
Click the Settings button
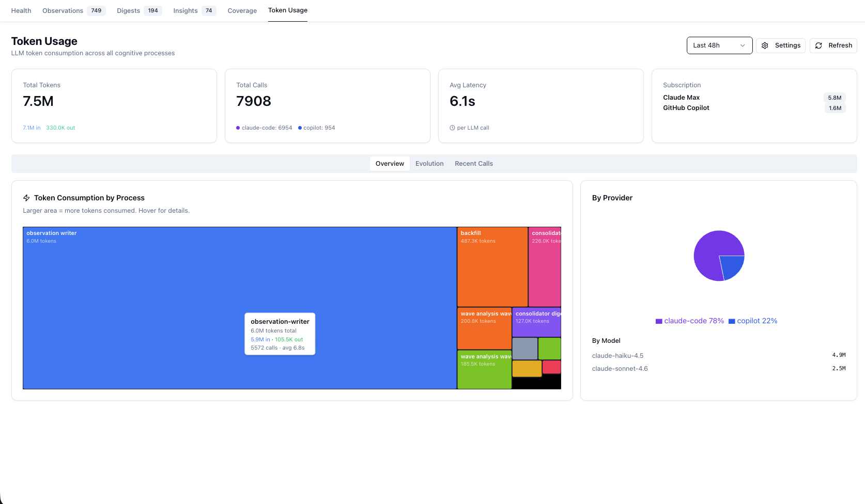pyautogui.click(x=780, y=45)
